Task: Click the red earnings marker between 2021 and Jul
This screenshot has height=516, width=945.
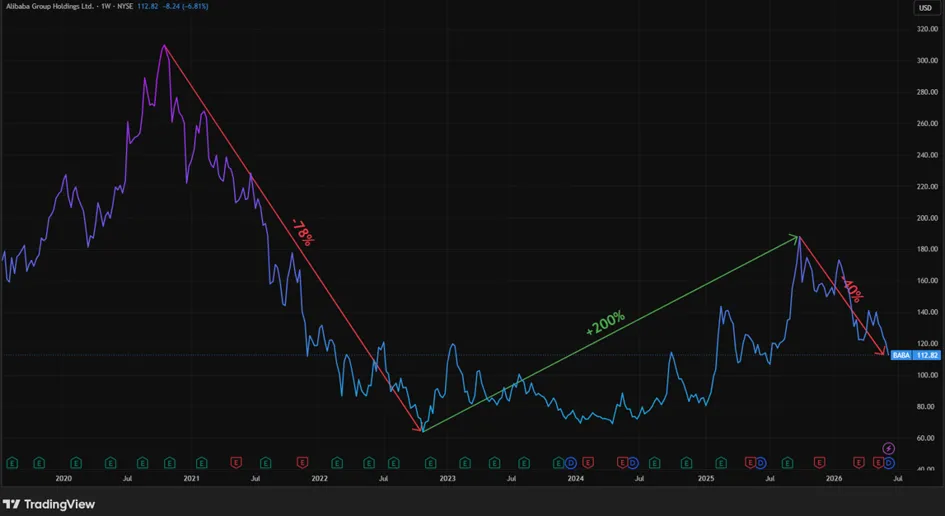Action: 236,462
